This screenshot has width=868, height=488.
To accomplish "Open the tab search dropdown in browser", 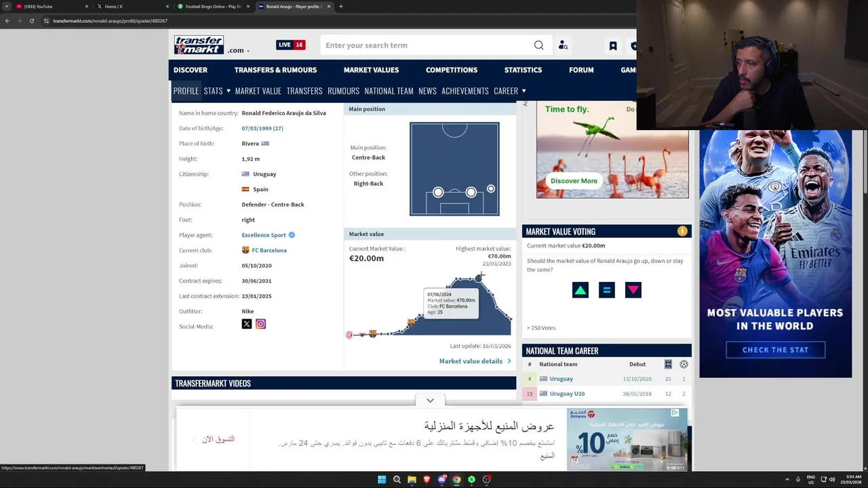I will (x=7, y=6).
